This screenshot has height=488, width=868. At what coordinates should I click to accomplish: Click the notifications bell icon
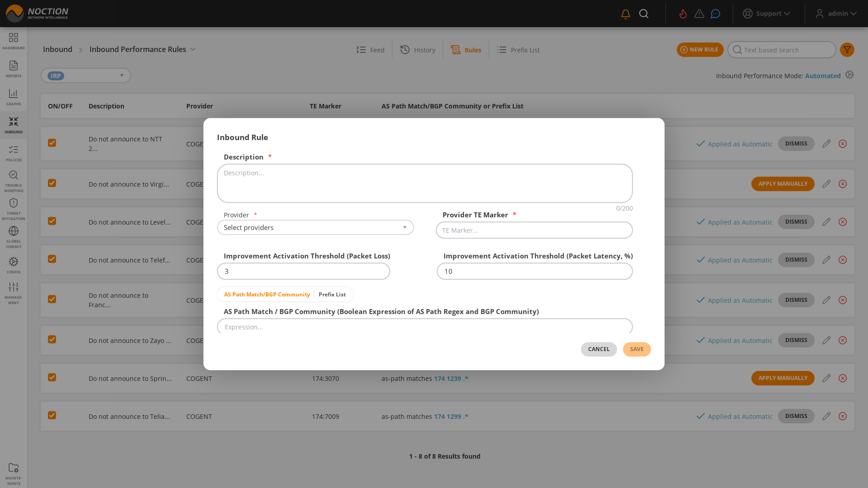click(625, 14)
